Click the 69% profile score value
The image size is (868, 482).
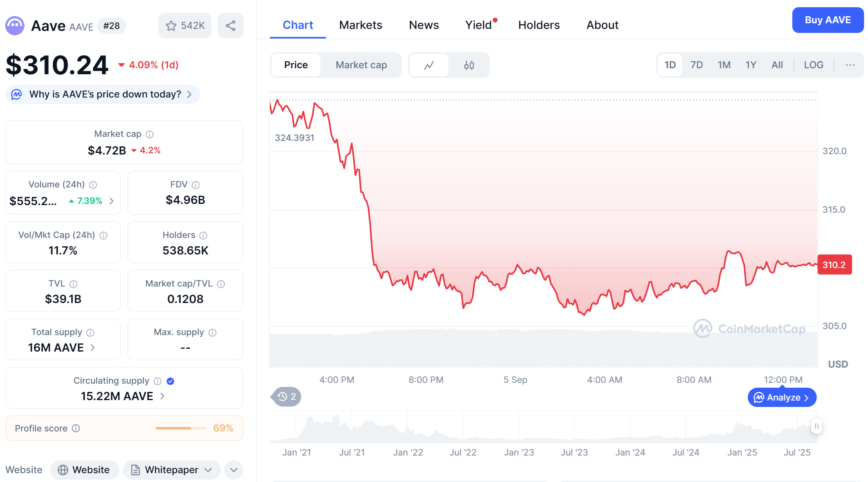[x=223, y=428]
